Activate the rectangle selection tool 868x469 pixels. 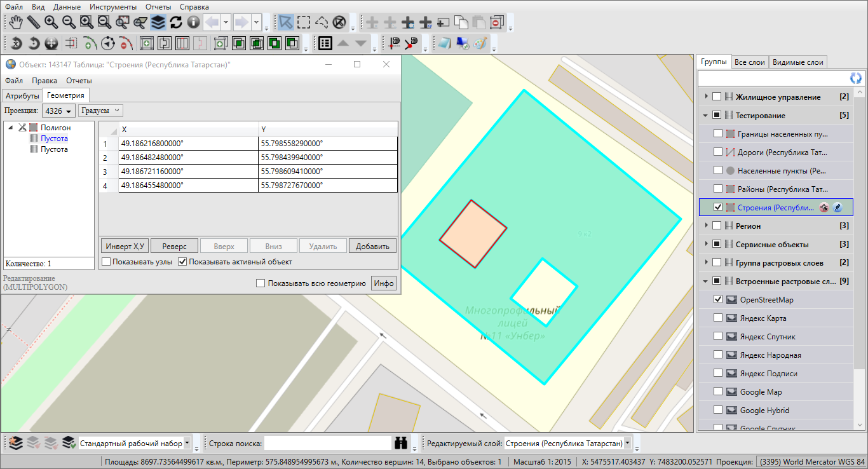pyautogui.click(x=304, y=22)
